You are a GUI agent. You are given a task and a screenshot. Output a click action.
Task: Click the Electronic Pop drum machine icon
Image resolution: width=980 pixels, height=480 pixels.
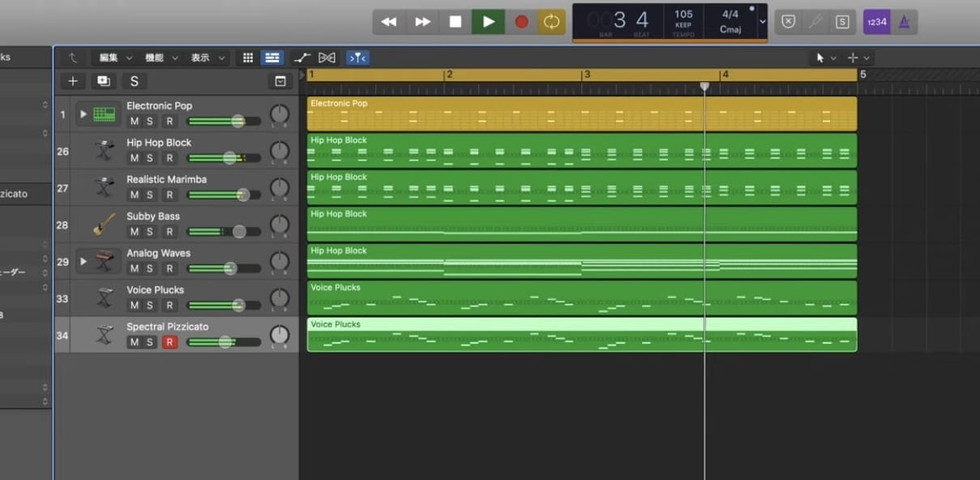[x=105, y=114]
